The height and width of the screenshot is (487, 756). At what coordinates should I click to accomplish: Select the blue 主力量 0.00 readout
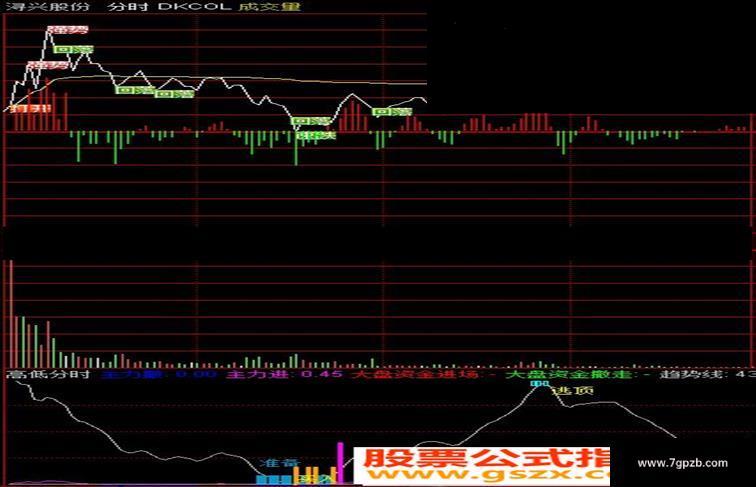160,374
